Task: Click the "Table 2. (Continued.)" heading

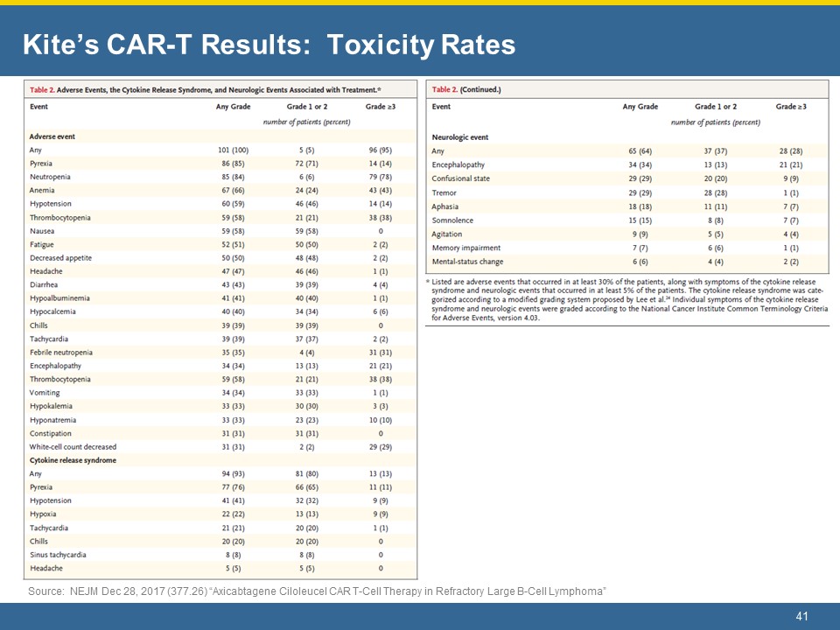Action: click(x=468, y=89)
